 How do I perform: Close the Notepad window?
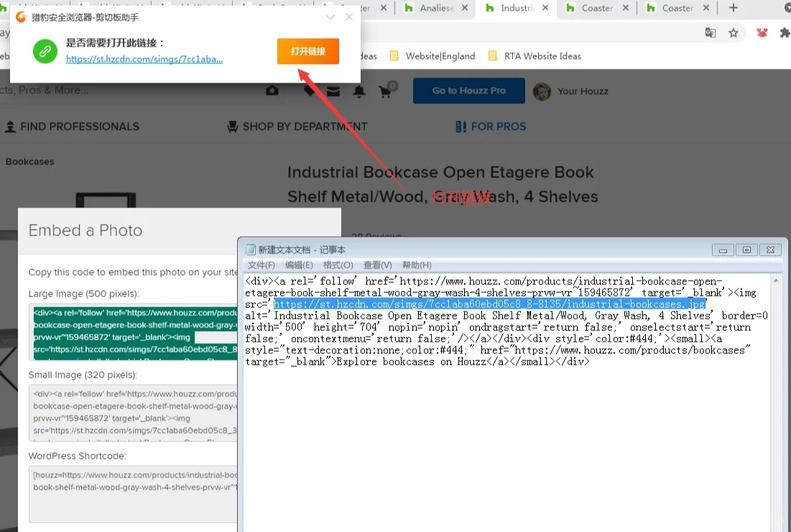[770, 250]
